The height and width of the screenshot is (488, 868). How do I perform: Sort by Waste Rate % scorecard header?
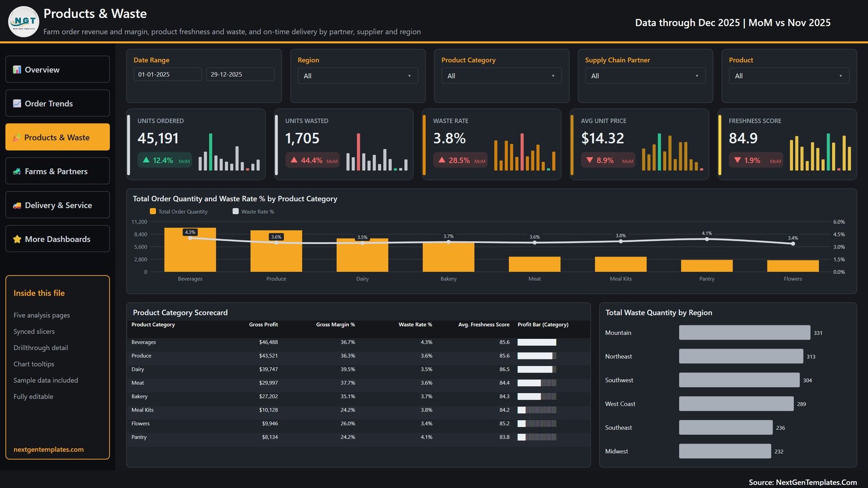coord(415,325)
